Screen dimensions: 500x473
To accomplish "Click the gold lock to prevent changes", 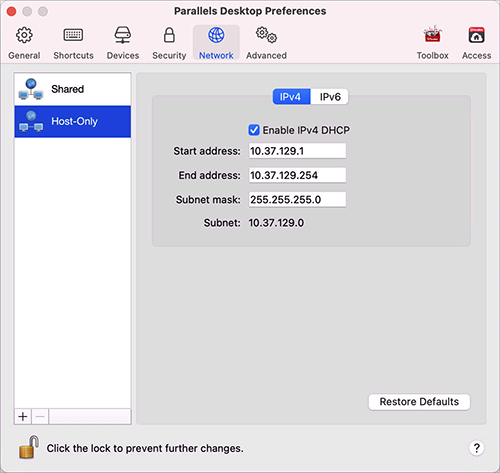I will point(29,447).
